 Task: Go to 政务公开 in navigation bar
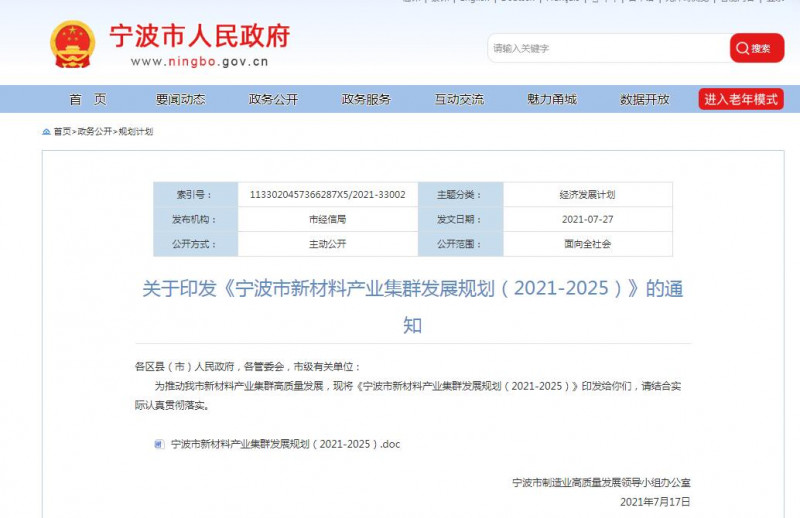[273, 99]
